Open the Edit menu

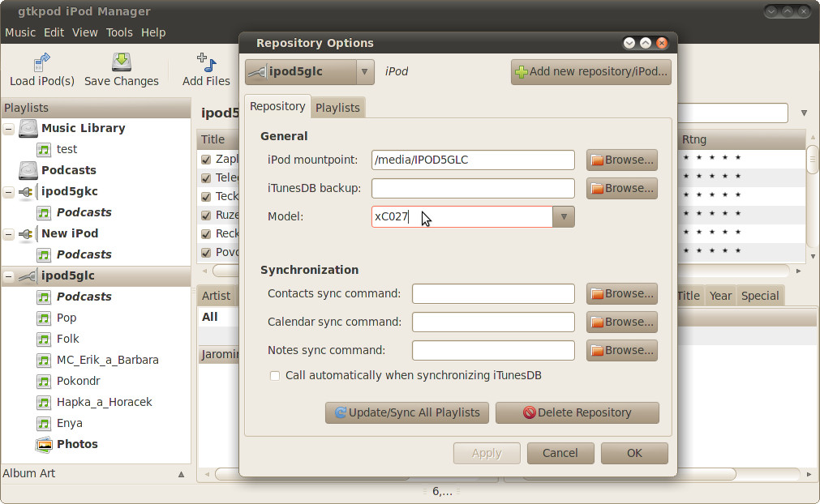tap(54, 32)
